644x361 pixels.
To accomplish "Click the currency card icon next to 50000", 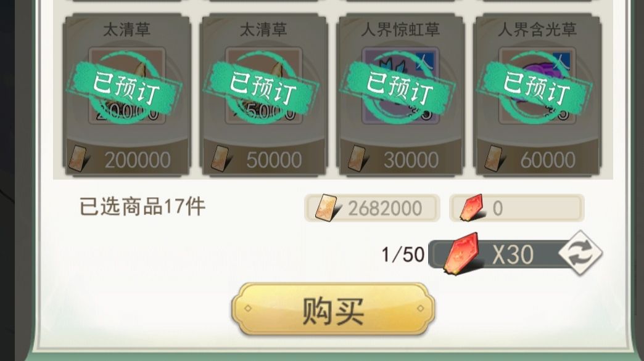I will pos(221,159).
